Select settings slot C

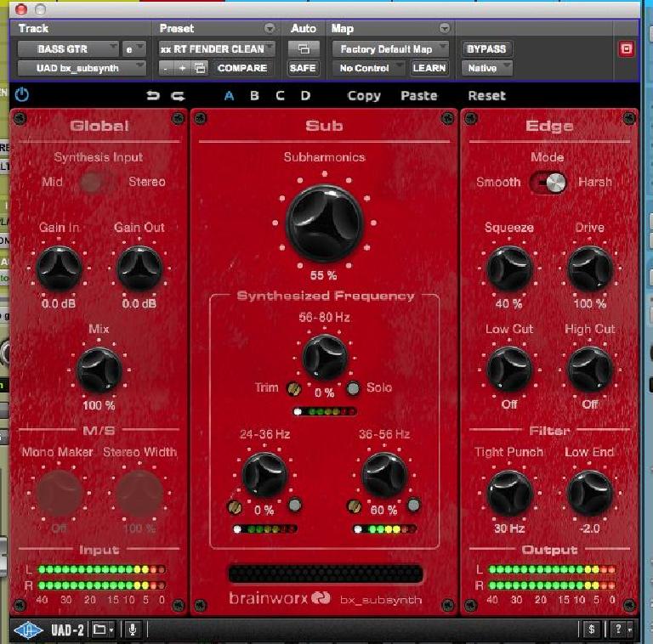pyautogui.click(x=281, y=96)
